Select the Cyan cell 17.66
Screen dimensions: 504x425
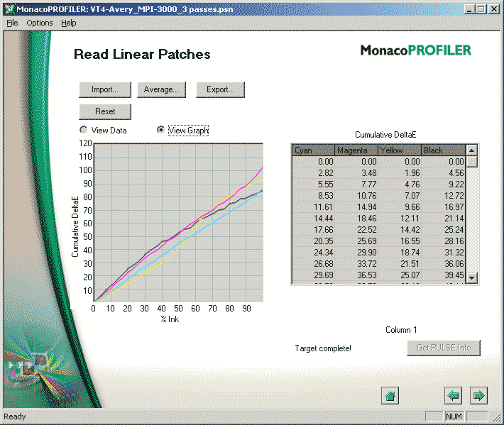point(313,230)
